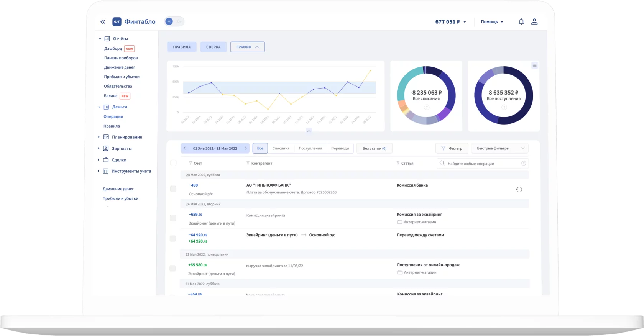This screenshot has height=336, width=644.
Task: Collapse the ГРАФИК toggle button
Action: pyautogui.click(x=247, y=47)
